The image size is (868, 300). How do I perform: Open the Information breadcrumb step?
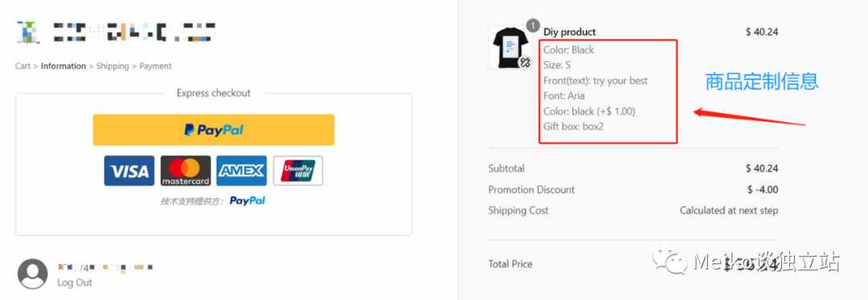click(63, 66)
